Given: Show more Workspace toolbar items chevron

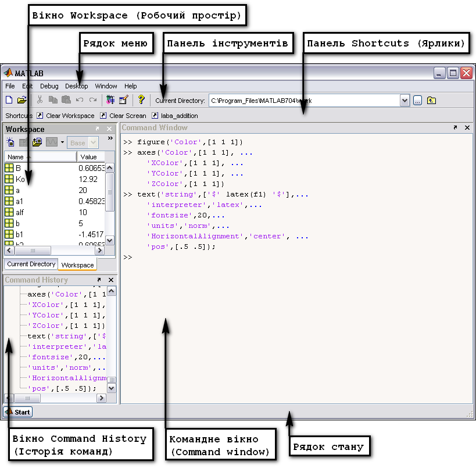Looking at the screenshot, I should 110,138.
